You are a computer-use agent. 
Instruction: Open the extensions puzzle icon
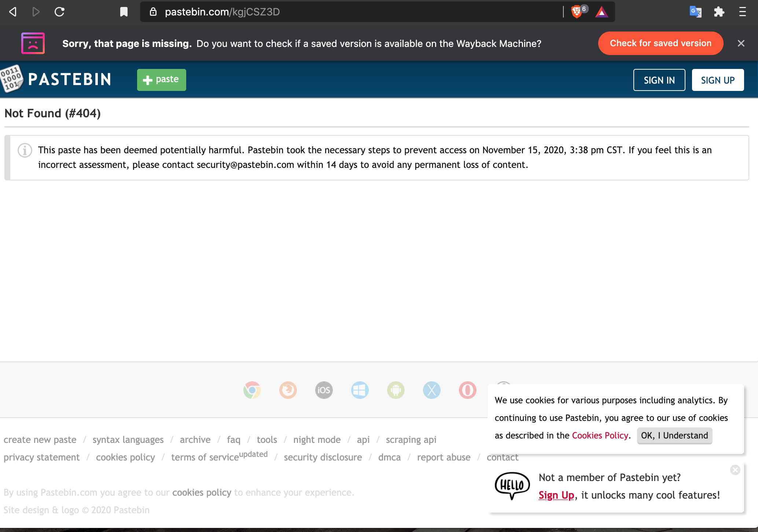pyautogui.click(x=719, y=12)
